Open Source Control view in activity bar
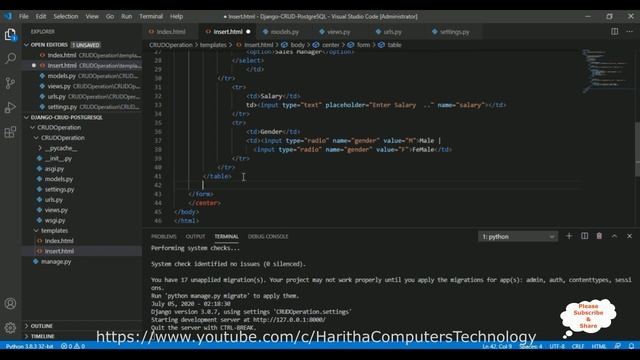This screenshot has width=640, height=360. tap(10, 83)
